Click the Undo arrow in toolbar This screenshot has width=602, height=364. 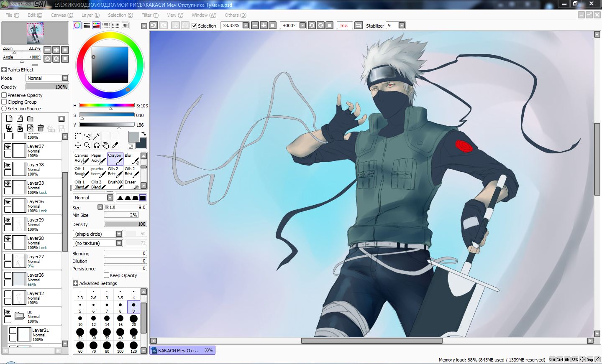pos(154,25)
